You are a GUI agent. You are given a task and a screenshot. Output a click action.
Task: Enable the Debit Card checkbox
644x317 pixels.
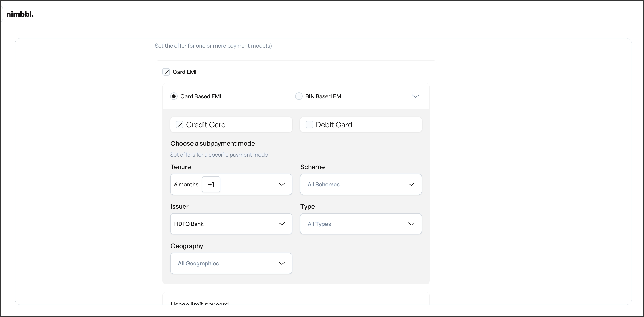pyautogui.click(x=309, y=125)
